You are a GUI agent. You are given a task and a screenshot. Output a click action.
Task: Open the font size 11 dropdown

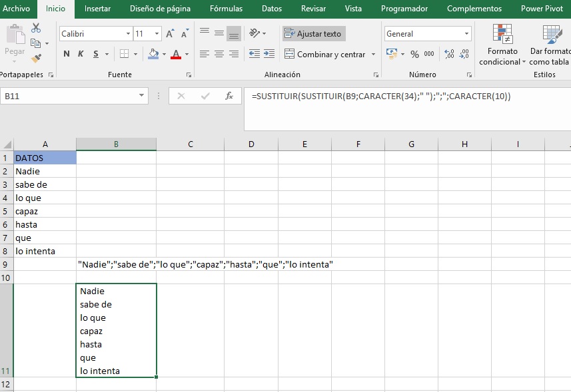point(157,33)
